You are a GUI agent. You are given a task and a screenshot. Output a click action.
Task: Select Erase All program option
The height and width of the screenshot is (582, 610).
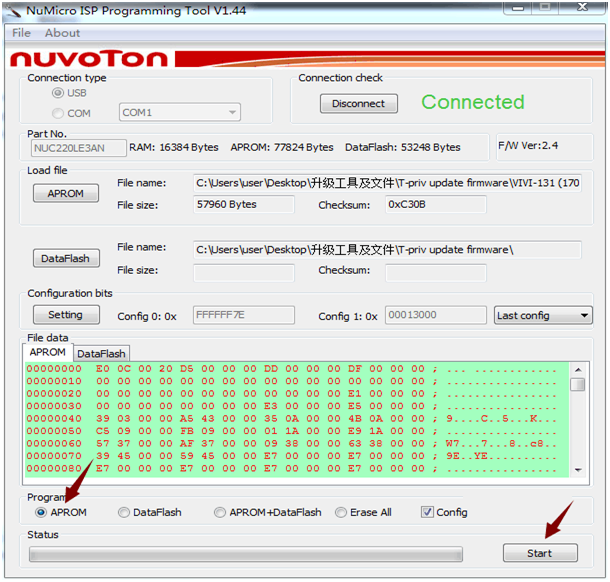341,512
